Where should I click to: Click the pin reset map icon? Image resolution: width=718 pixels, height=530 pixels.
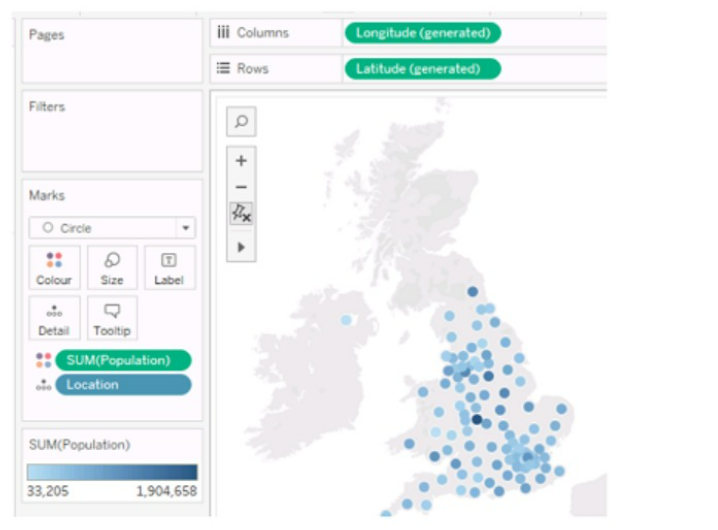click(x=241, y=213)
